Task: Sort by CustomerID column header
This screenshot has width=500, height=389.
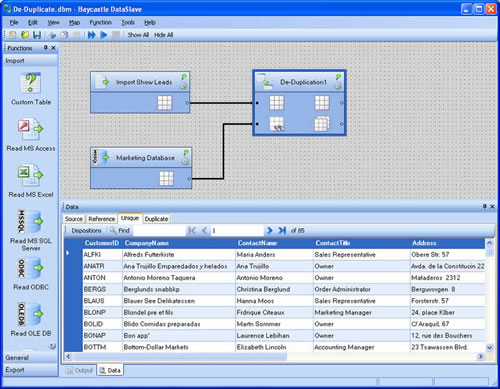Action: point(102,243)
